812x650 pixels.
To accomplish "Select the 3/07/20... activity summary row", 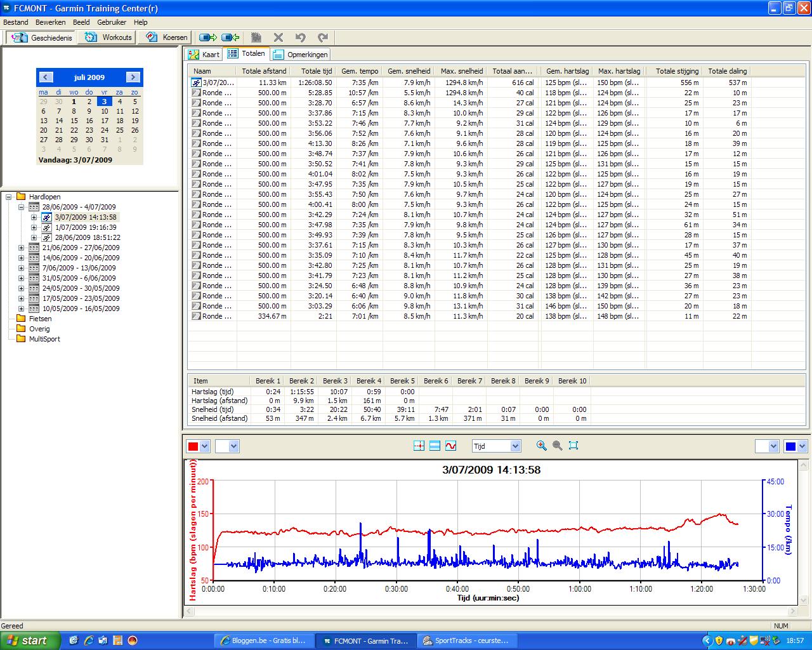I will tap(469, 83).
